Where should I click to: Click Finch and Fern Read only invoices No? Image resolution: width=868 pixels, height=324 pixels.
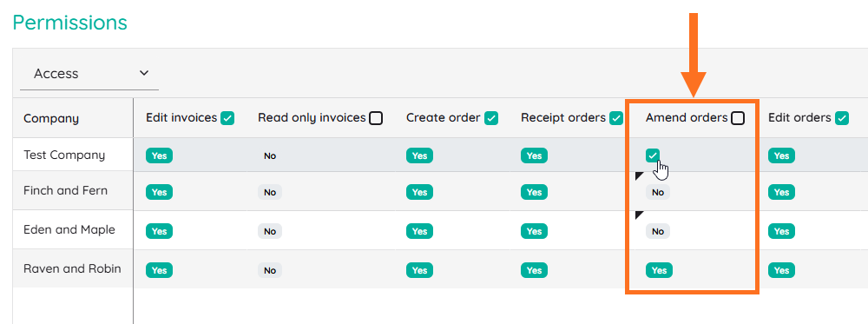click(270, 192)
